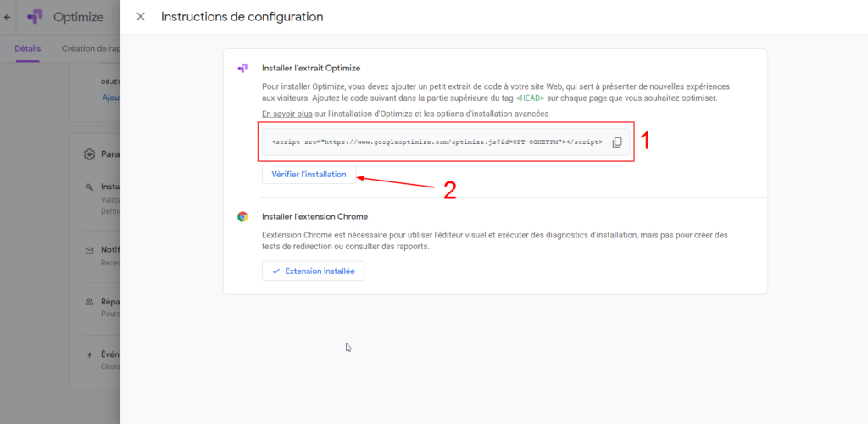Close the Instructions de configuration panel

[141, 17]
